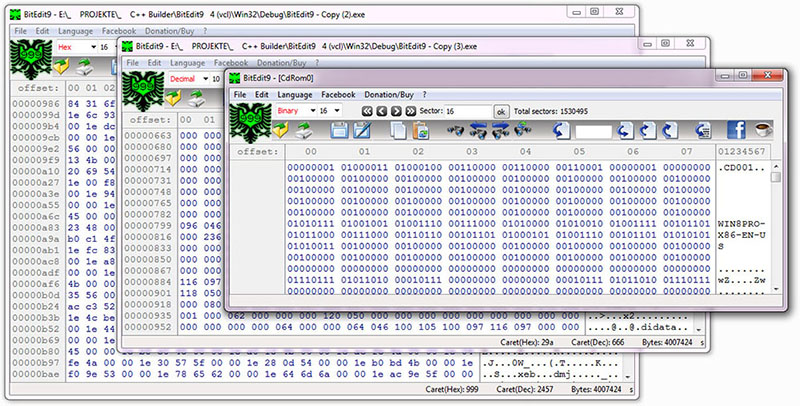Open a disk drive in CdRom0 window toolbar

pyautogui.click(x=304, y=131)
